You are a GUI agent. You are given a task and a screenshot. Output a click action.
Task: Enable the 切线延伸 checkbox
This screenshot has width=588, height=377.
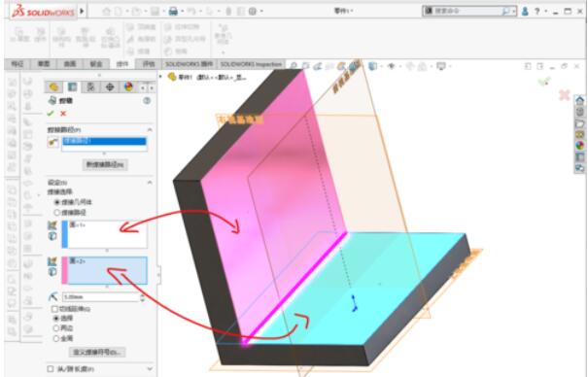coord(54,309)
